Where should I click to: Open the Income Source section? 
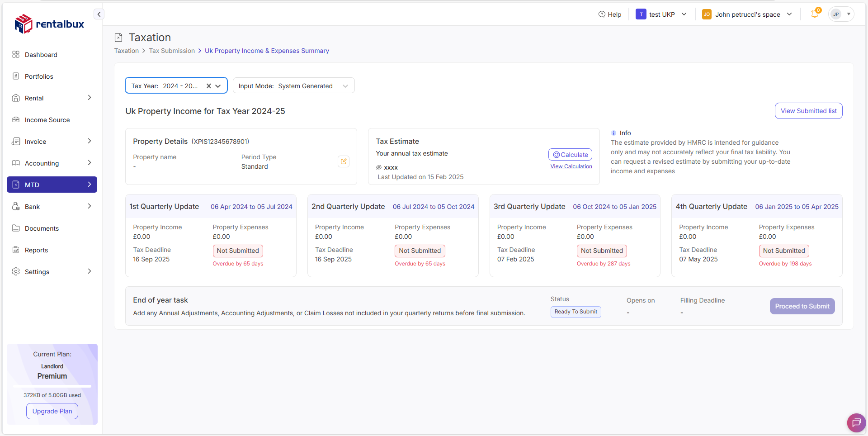[x=47, y=119]
